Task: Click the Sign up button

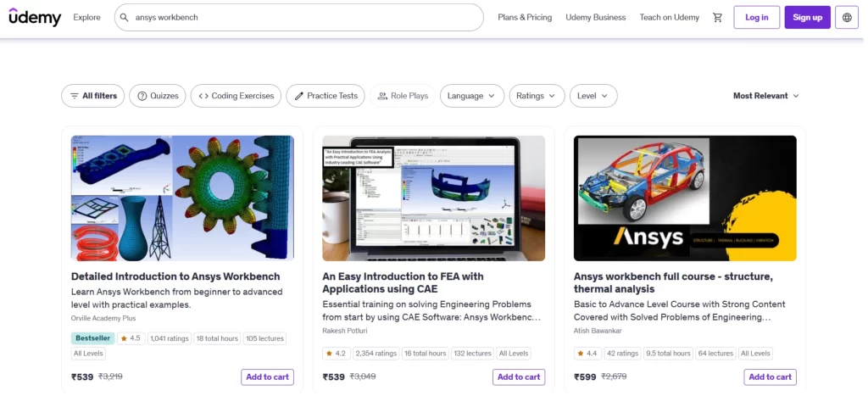Action: 808,18
